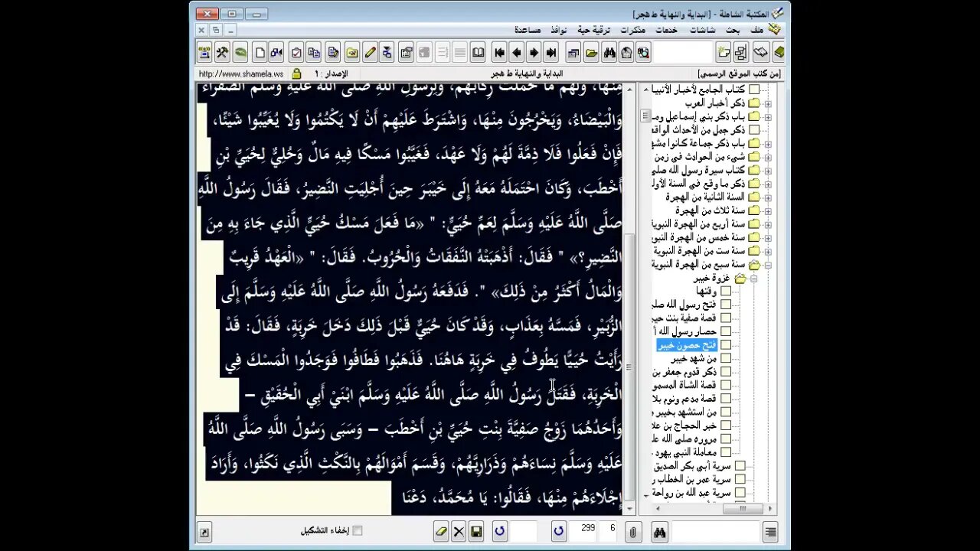This screenshot has height=551, width=980.
Task: Select the معاملة النبي يهود tree item
Action: 684,452
